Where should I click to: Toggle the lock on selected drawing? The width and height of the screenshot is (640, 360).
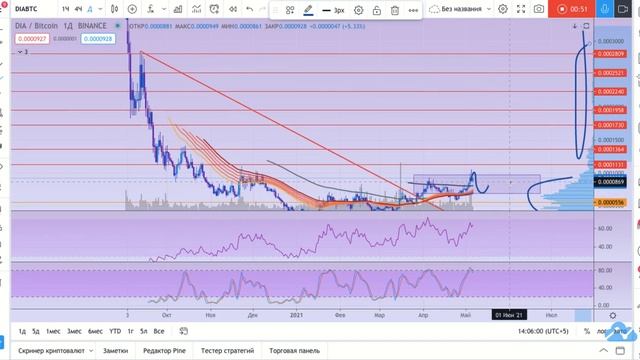click(x=377, y=10)
